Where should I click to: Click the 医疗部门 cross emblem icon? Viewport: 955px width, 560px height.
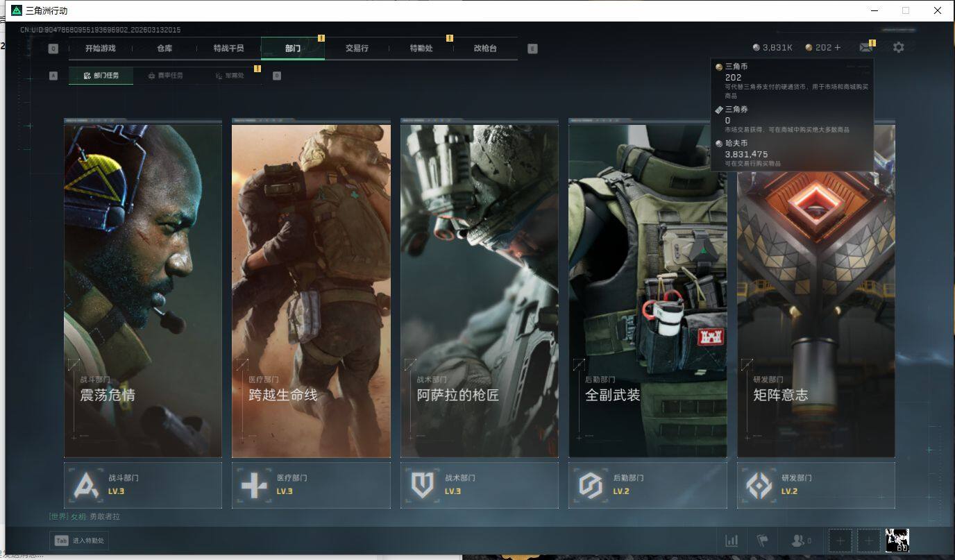pos(253,485)
